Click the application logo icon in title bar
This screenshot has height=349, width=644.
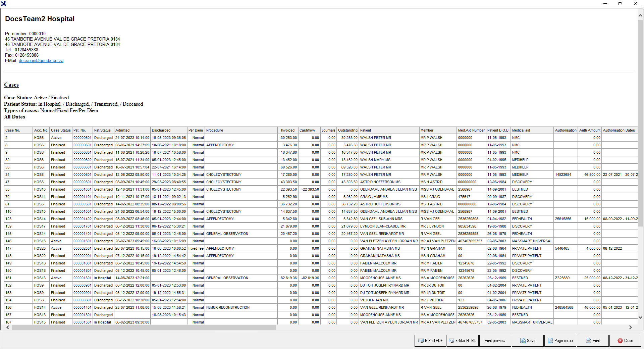coord(3,4)
